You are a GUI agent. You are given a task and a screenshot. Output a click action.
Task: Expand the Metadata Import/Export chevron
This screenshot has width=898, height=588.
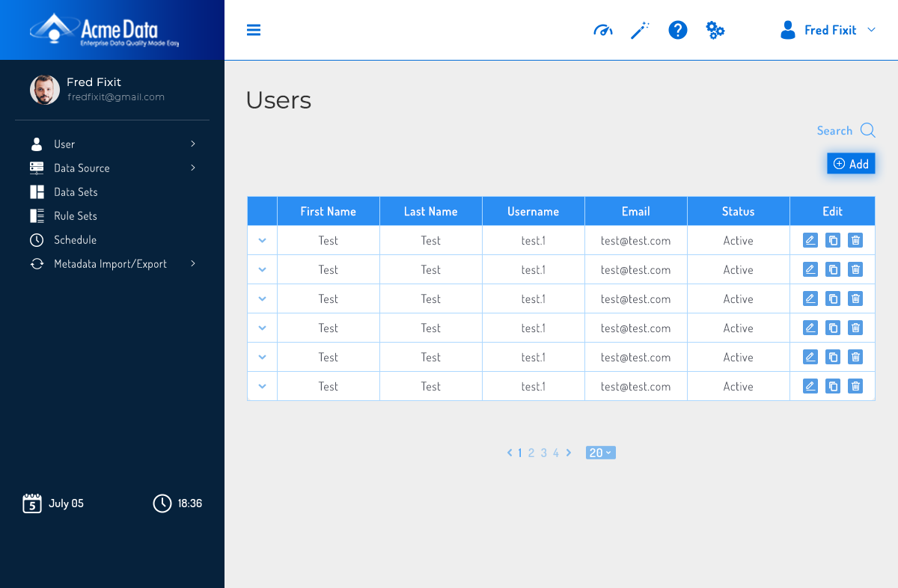193,263
